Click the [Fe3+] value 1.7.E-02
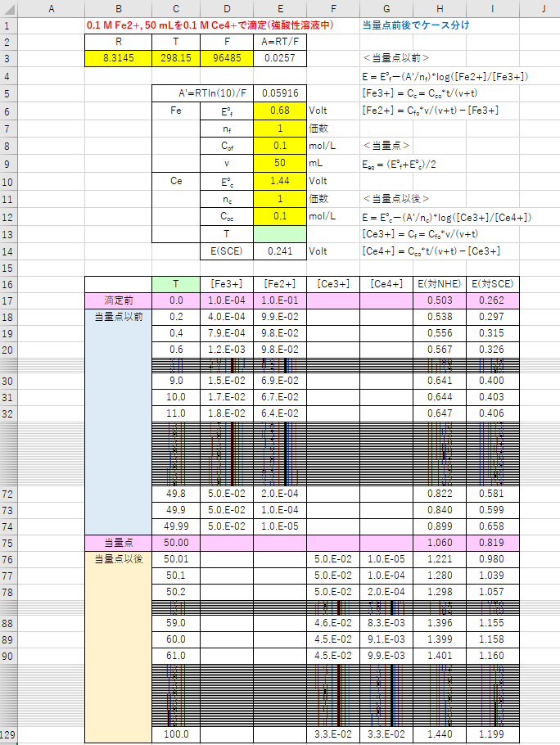Image resolution: width=560 pixels, height=745 pixels. 227,397
